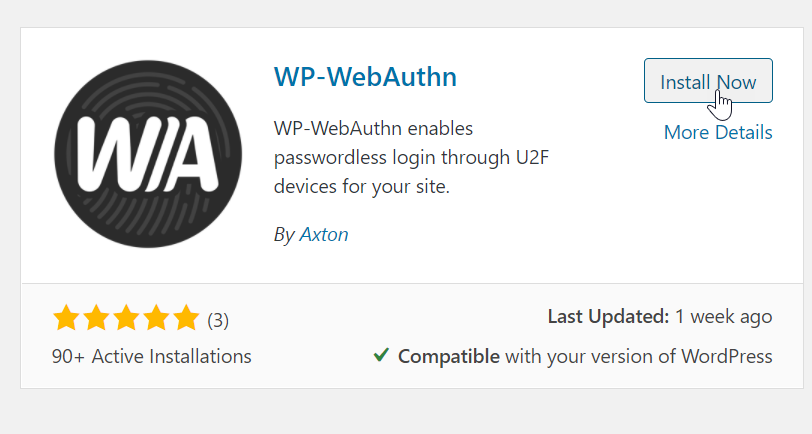Open the WP-WebAuthn plugin title link
Screen dimensions: 812x434
[x=364, y=77]
